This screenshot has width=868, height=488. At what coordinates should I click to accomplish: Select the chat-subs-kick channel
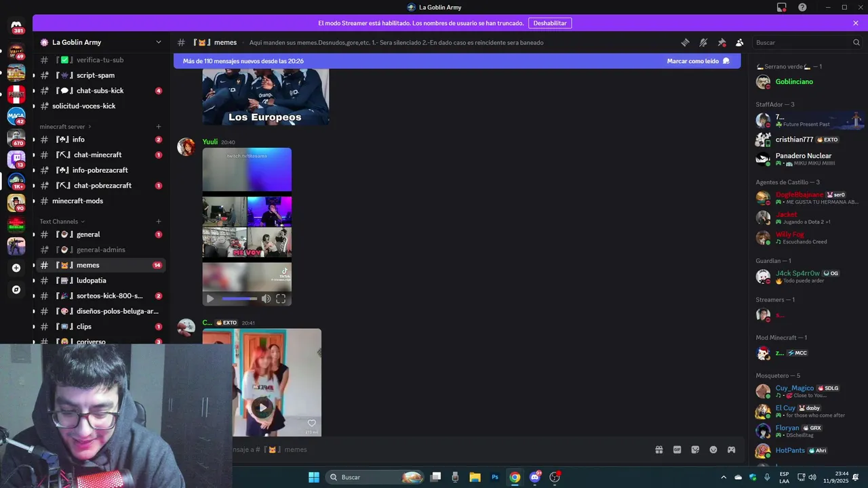pos(100,91)
